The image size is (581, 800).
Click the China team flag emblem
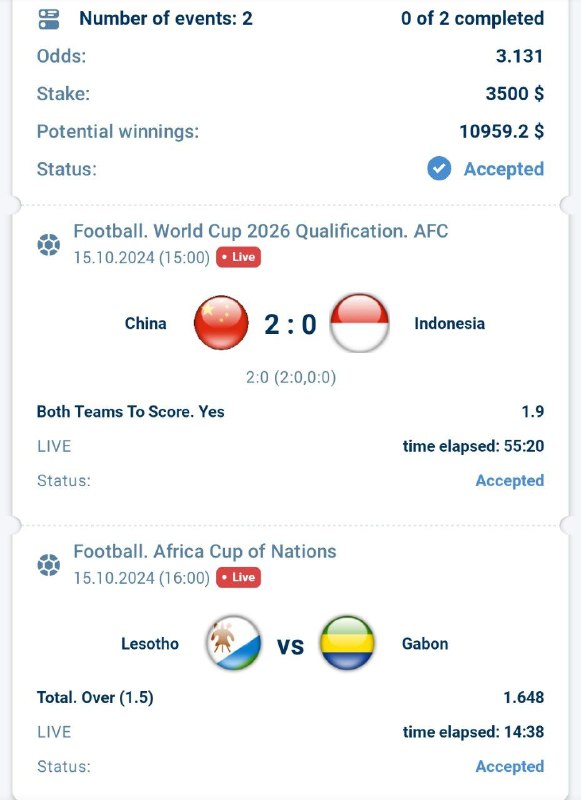[222, 322]
